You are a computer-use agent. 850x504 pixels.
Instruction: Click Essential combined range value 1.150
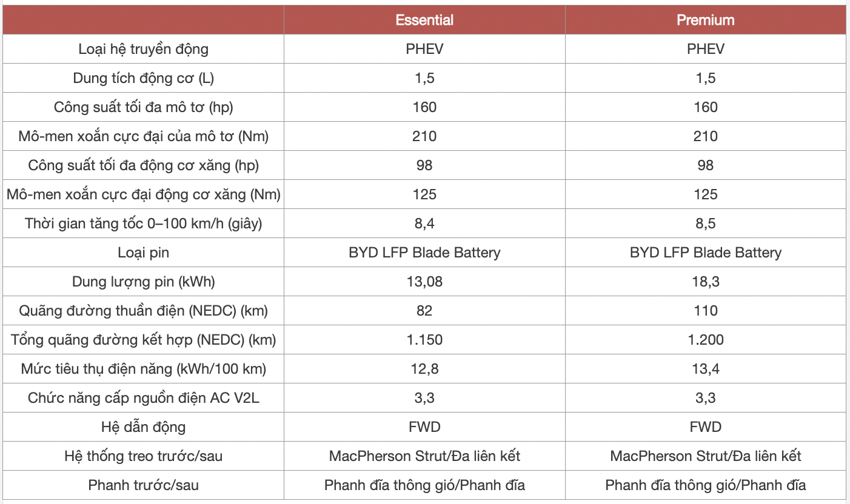pyautogui.click(x=424, y=340)
